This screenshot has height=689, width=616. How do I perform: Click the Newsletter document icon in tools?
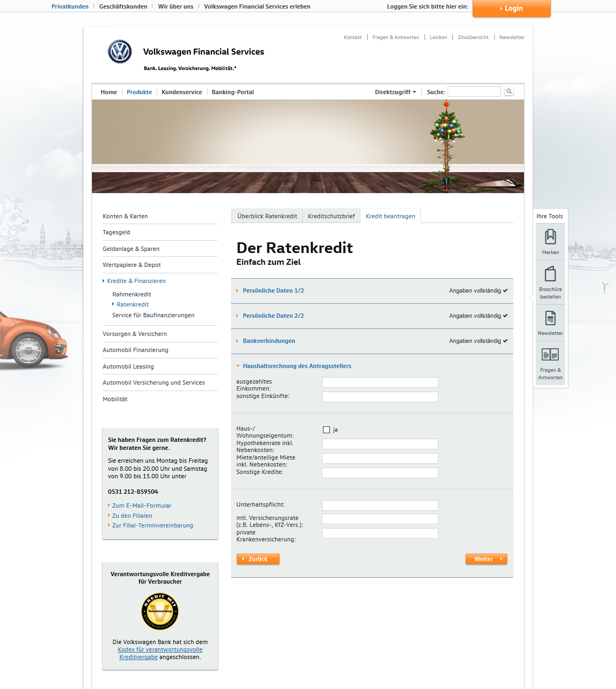[550, 318]
